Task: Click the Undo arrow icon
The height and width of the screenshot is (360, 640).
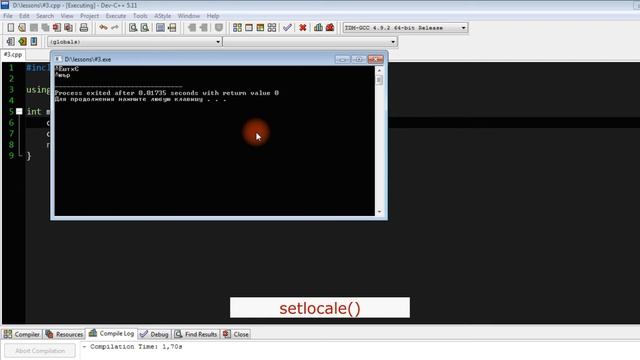Action: (103, 27)
